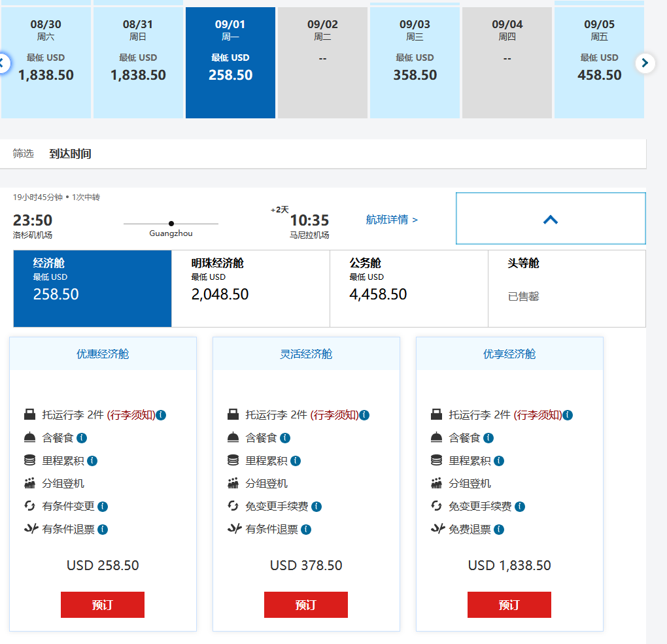The width and height of the screenshot is (667, 644).
Task: Select the 09/03 周三 date tab
Action: click(415, 63)
